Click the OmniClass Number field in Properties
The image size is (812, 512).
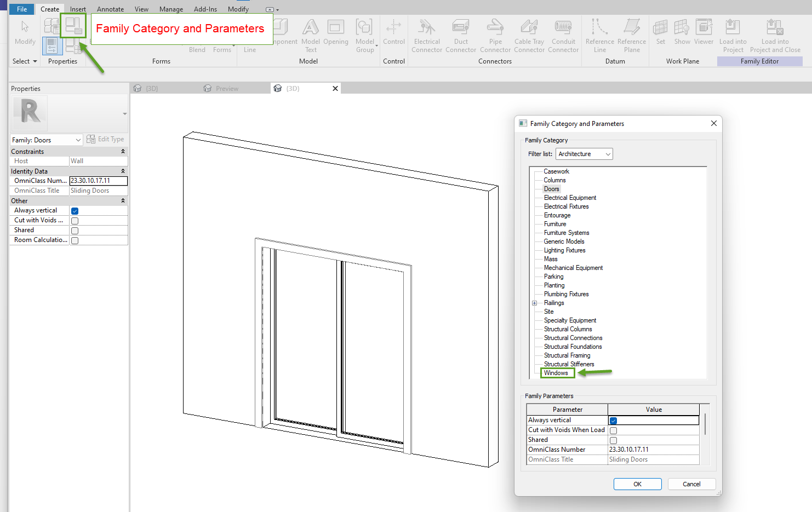pos(98,181)
